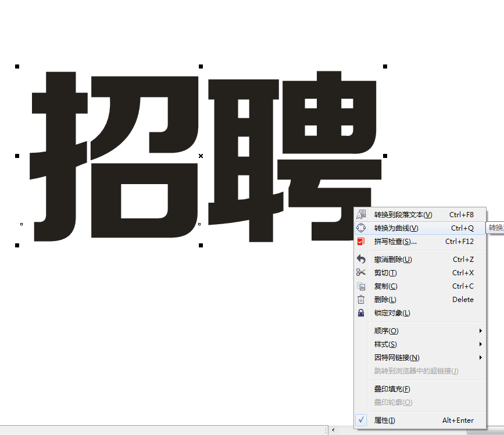Click the center rotation marker on 招聘
This screenshot has height=435, width=504.
click(201, 156)
